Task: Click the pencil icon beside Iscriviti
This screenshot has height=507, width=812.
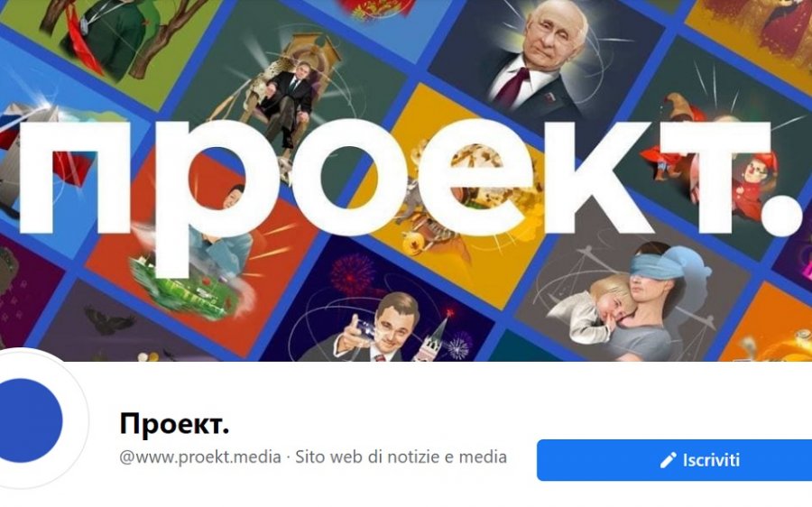Action: pyautogui.click(x=668, y=460)
